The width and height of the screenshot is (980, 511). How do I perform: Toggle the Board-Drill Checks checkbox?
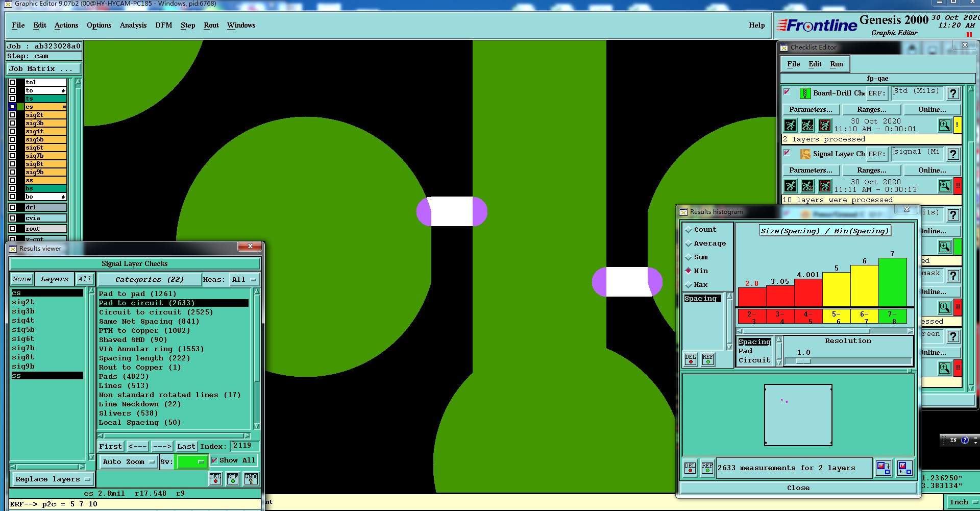point(787,92)
